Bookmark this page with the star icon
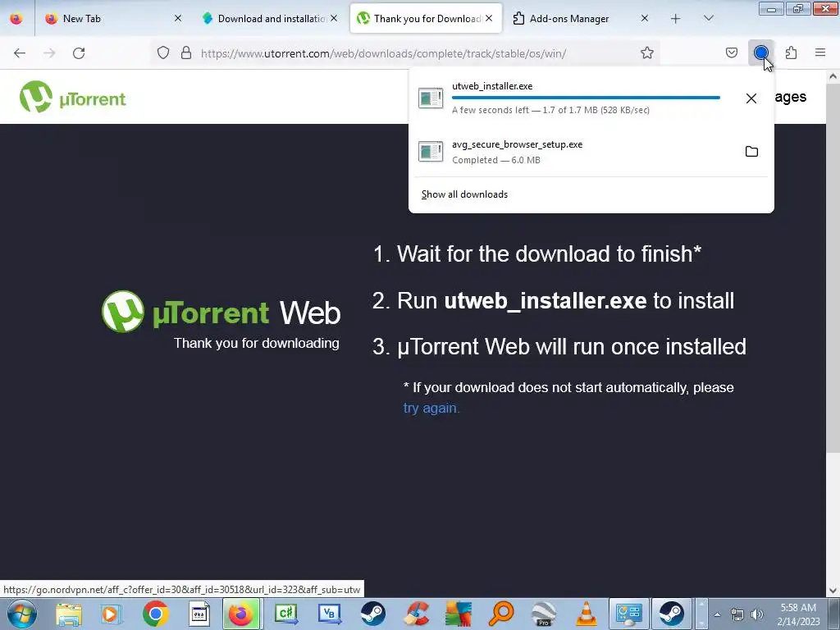The width and height of the screenshot is (840, 630). pos(647,52)
